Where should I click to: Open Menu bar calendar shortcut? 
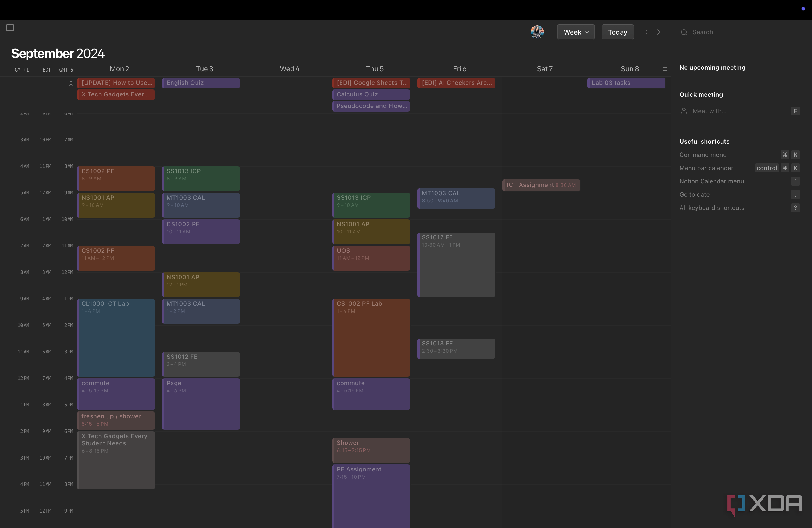(739, 168)
